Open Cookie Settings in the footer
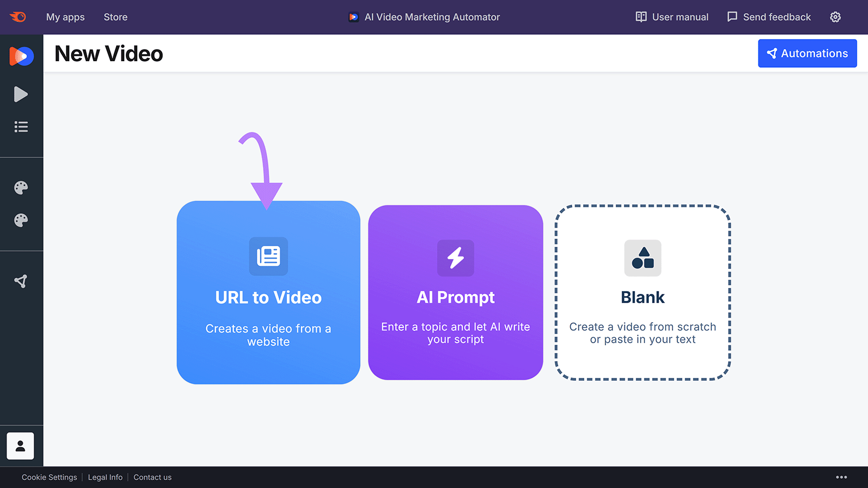868x488 pixels. [49, 477]
